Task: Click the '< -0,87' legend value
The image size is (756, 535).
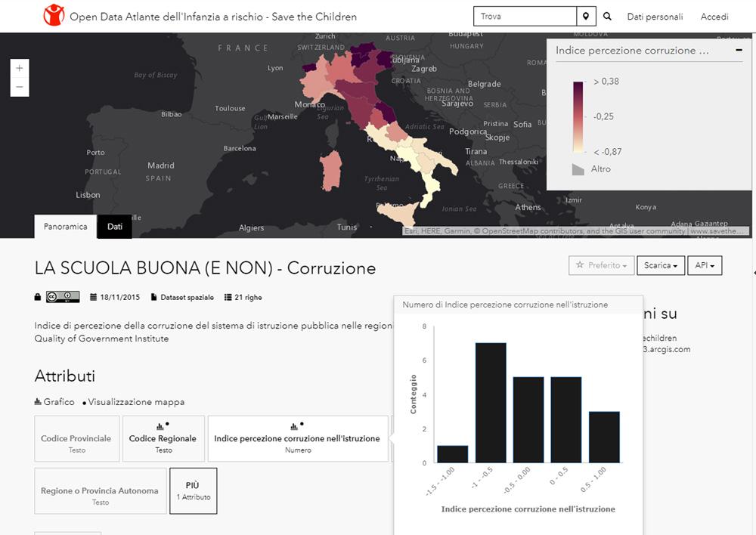Action: pos(608,152)
